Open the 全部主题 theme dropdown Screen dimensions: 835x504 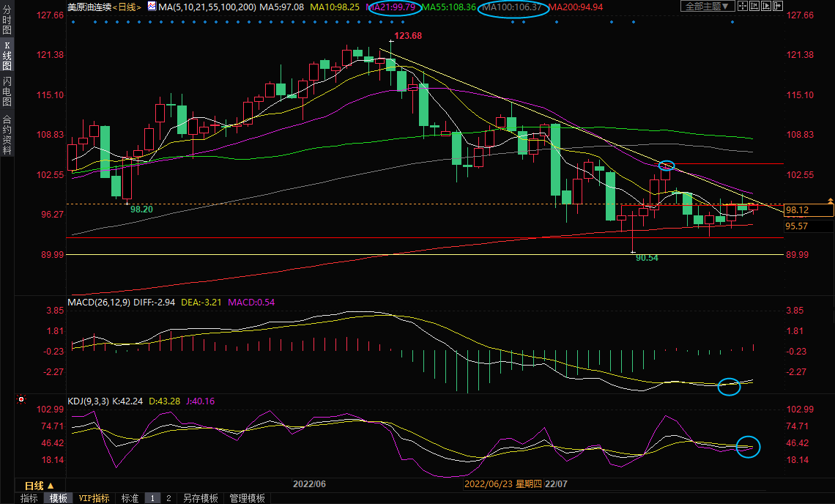[707, 6]
